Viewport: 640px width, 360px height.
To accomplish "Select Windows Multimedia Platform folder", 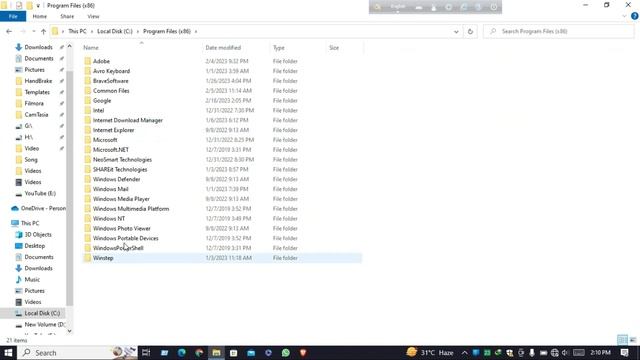I will pos(131,209).
